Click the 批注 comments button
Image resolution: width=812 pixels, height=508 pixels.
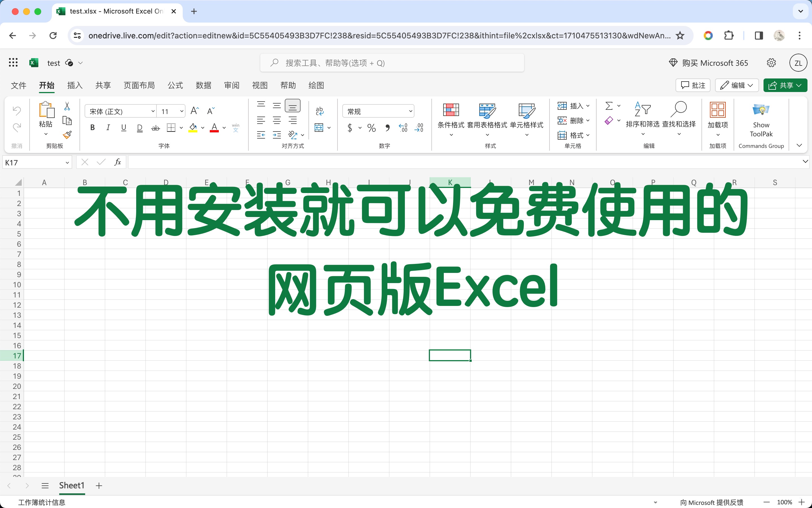(x=693, y=85)
